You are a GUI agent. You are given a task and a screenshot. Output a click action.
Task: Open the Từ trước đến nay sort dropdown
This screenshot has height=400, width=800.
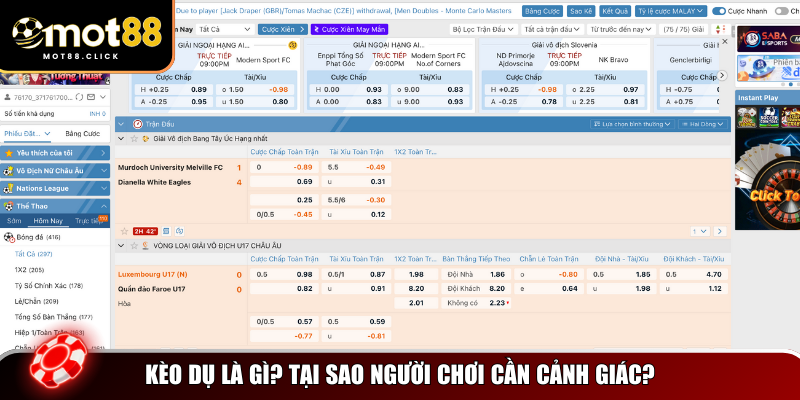coord(621,30)
